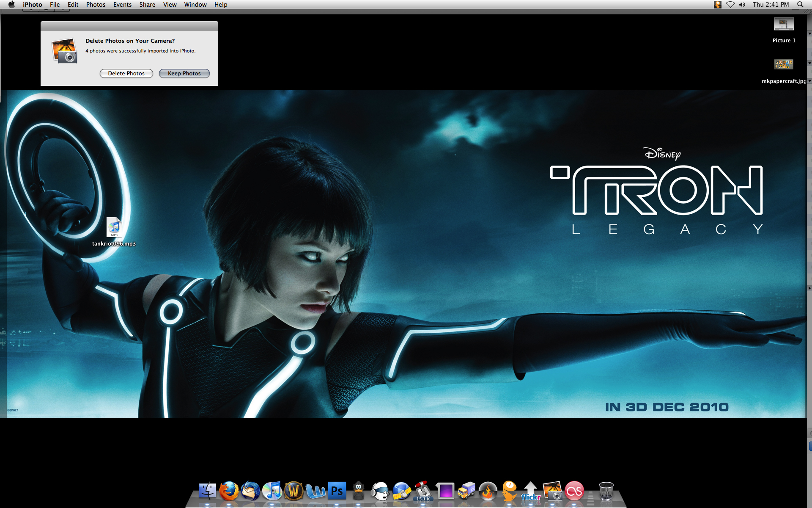This screenshot has width=812, height=508.
Task: Select tankriot096.mp3 desktop file
Action: pos(114,232)
